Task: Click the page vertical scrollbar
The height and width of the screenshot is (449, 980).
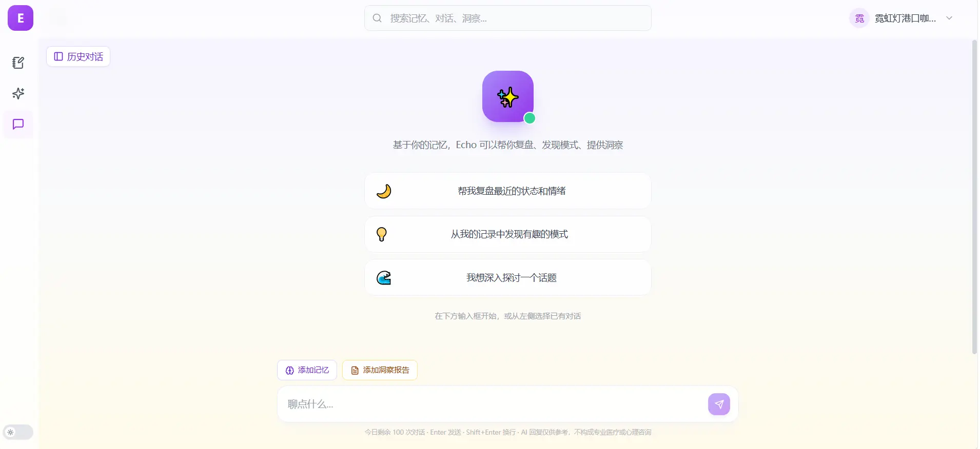Action: 975,197
